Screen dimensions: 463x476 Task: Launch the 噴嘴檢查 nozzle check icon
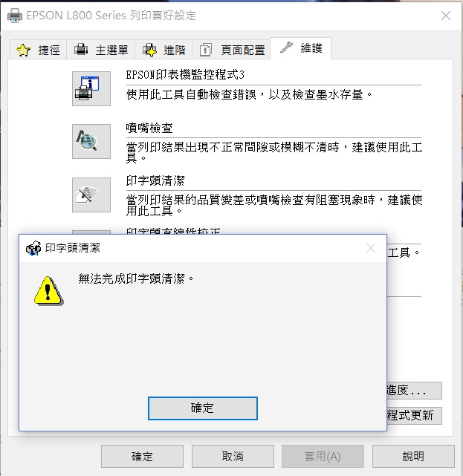[x=91, y=141]
